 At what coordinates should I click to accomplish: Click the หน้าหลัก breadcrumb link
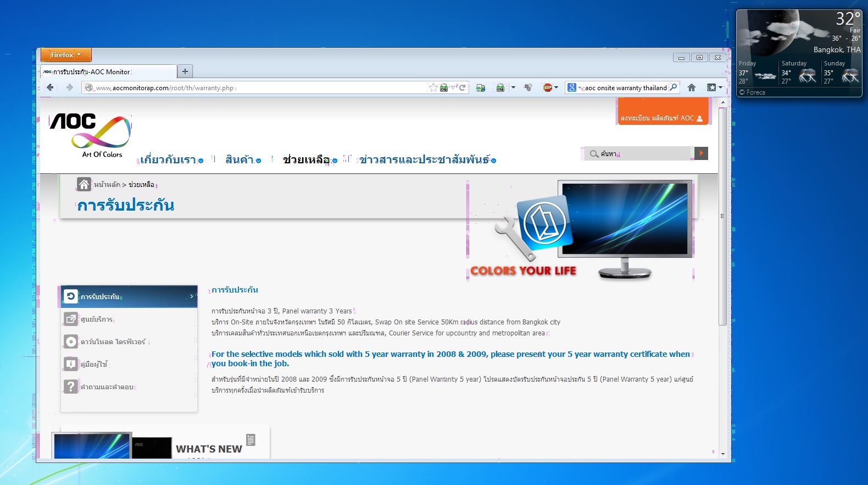click(107, 185)
